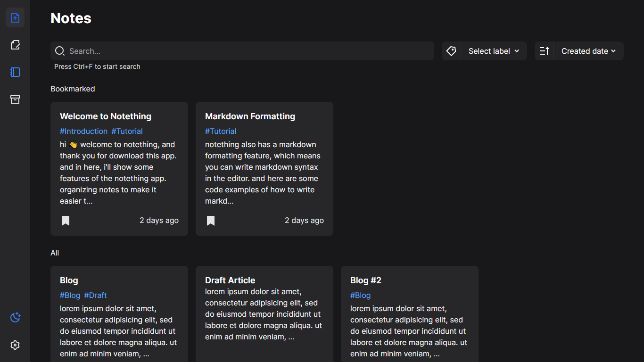Click the label tag icon
This screenshot has width=644, height=362.
pyautogui.click(x=451, y=50)
